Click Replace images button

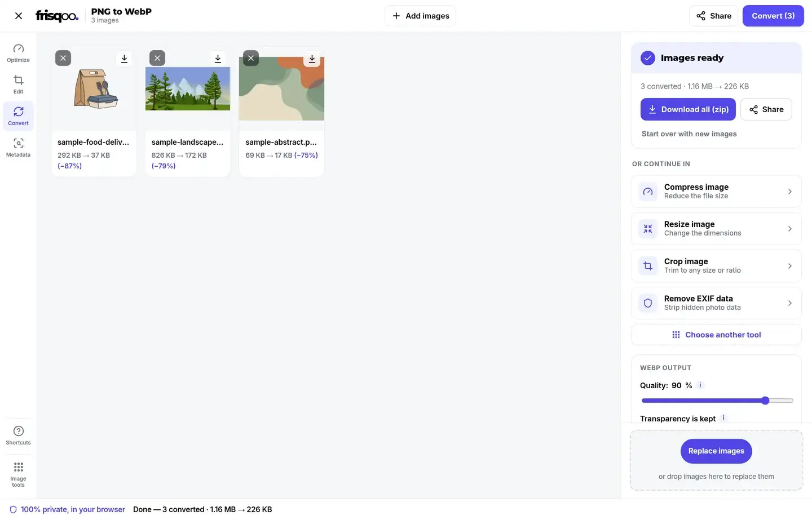[x=716, y=451]
